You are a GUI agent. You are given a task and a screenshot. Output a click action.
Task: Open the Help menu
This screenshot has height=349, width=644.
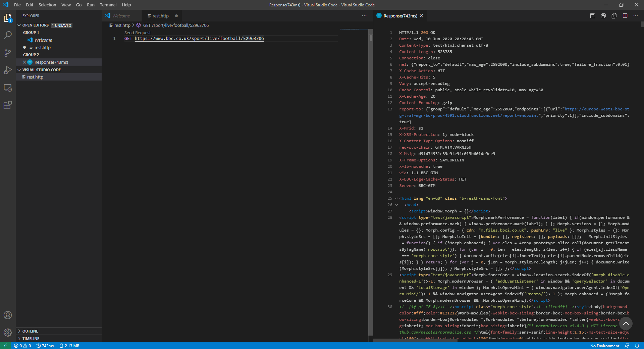pos(126,5)
